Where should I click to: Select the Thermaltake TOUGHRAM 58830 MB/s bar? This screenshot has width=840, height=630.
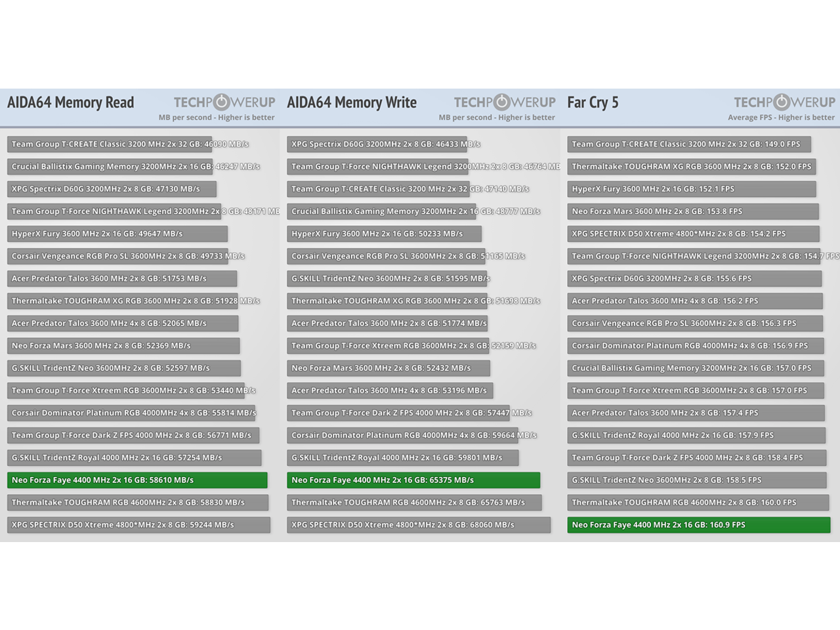pyautogui.click(x=138, y=503)
